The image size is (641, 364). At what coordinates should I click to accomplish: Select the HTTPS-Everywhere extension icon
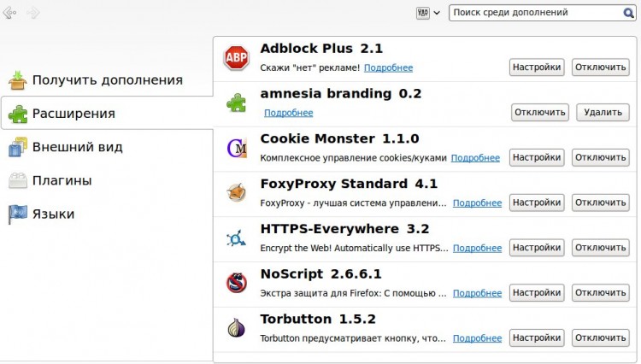click(x=236, y=238)
